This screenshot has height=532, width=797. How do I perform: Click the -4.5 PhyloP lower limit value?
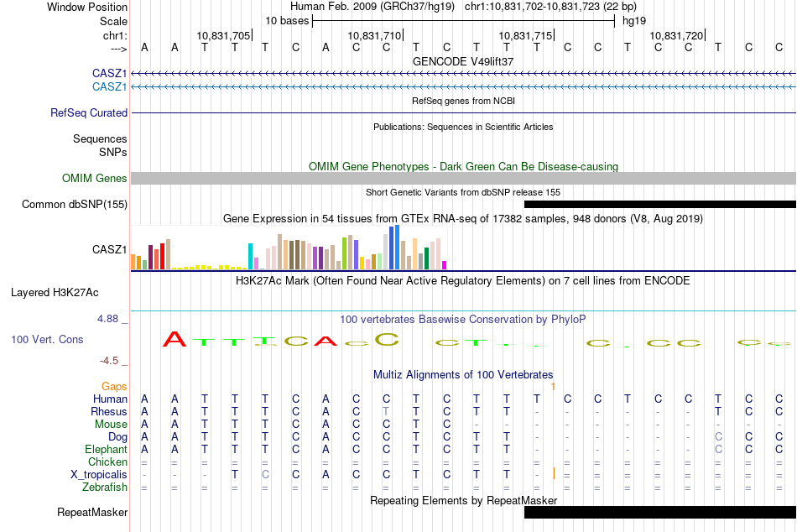click(x=109, y=361)
